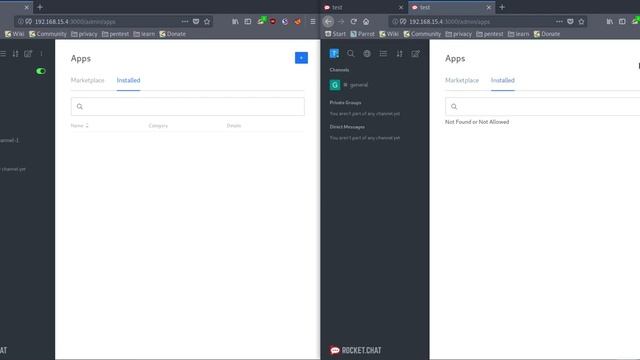The width and height of the screenshot is (640, 360).
Task: Open the Marketplace tab in right window
Action: 462,80
